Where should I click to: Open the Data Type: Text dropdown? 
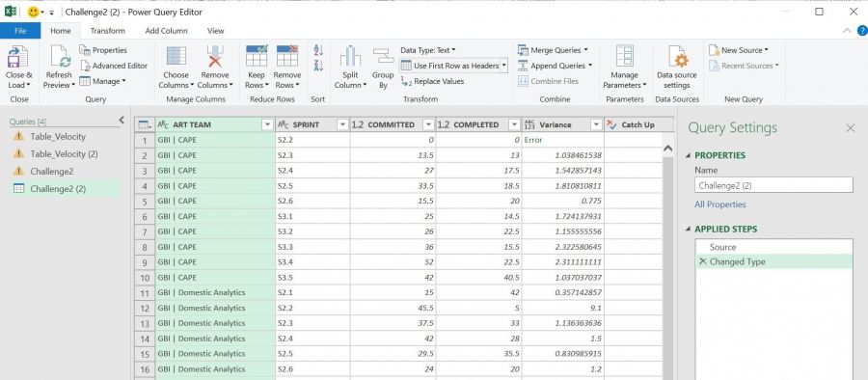427,50
